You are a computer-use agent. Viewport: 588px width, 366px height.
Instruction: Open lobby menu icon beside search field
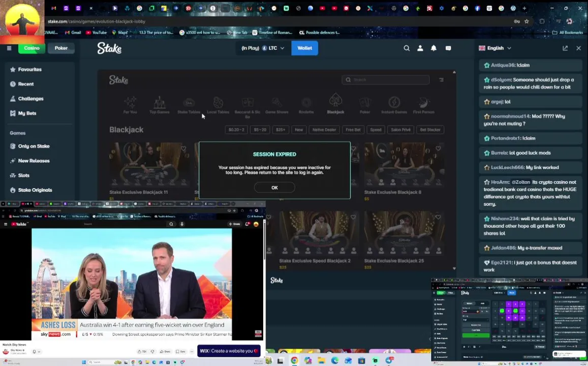(441, 79)
